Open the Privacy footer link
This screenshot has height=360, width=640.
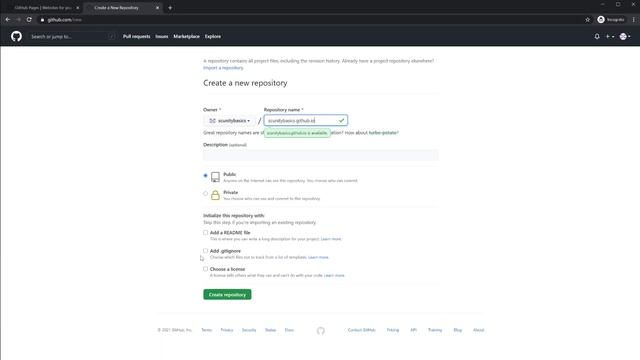[227, 330]
